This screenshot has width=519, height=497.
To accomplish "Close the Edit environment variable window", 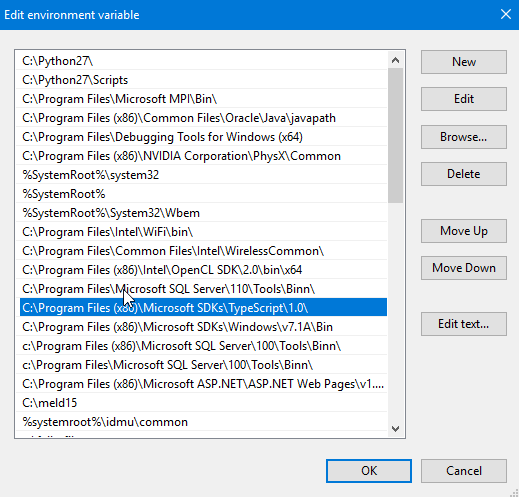I will coord(506,14).
